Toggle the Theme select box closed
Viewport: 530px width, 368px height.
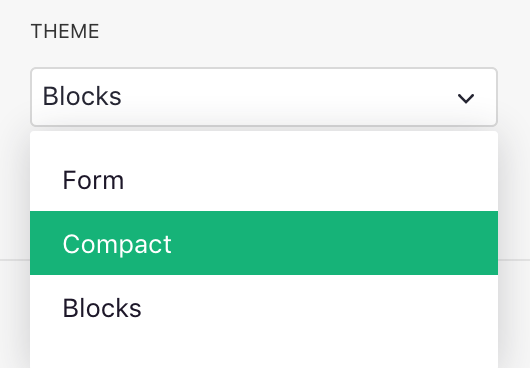264,97
